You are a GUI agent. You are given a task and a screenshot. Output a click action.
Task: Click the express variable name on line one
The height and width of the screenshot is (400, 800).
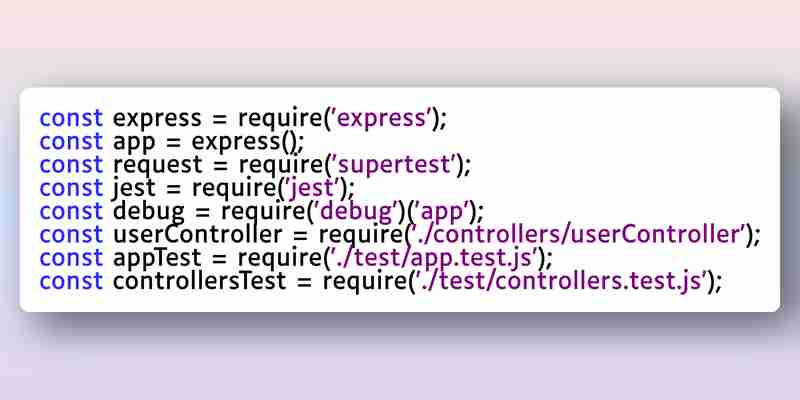[x=157, y=119]
